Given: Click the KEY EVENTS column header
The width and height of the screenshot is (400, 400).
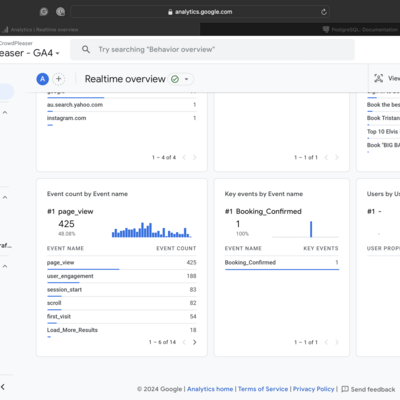Looking at the screenshot, I should (x=321, y=248).
